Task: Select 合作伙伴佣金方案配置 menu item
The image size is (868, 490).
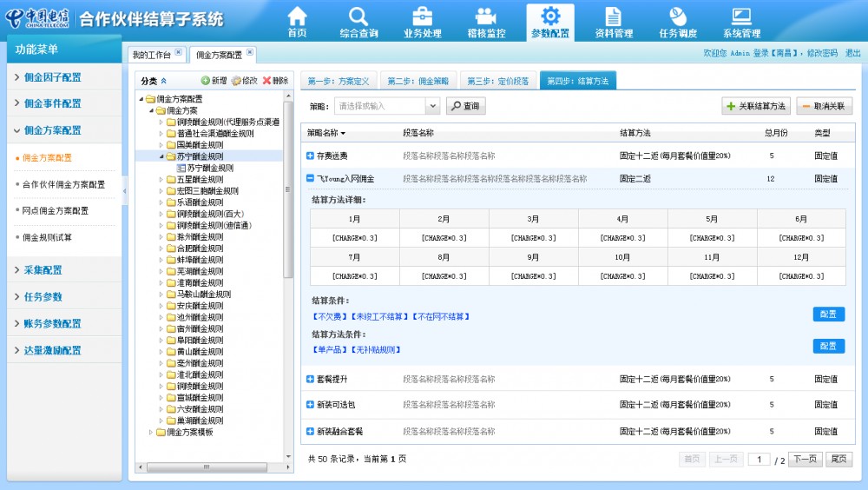Action: pyautogui.click(x=63, y=184)
